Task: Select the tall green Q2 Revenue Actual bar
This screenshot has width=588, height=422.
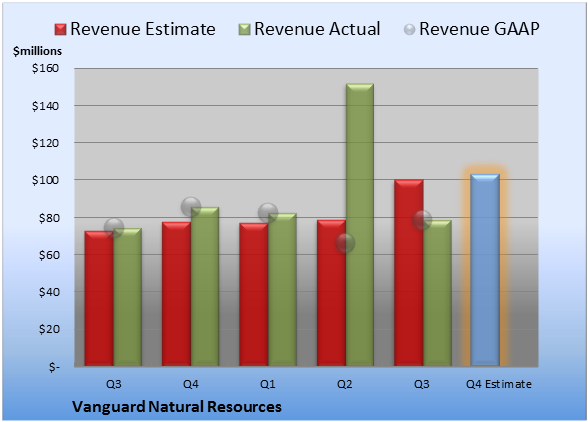Action: [360, 225]
